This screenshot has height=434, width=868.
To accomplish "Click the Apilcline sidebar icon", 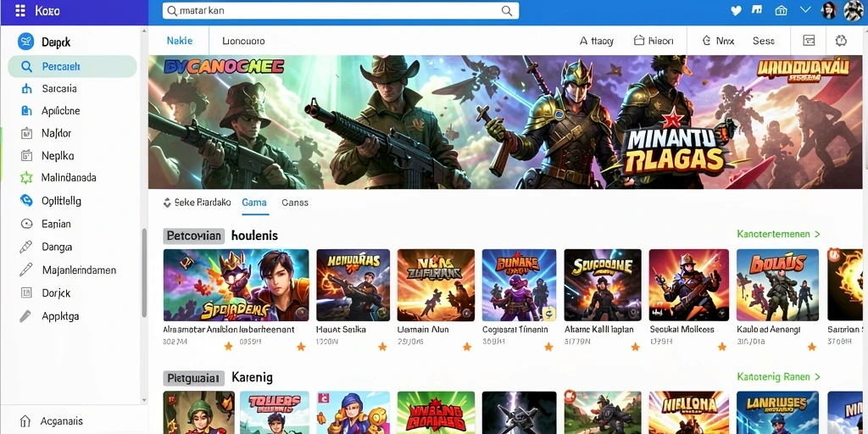I will coord(26,111).
